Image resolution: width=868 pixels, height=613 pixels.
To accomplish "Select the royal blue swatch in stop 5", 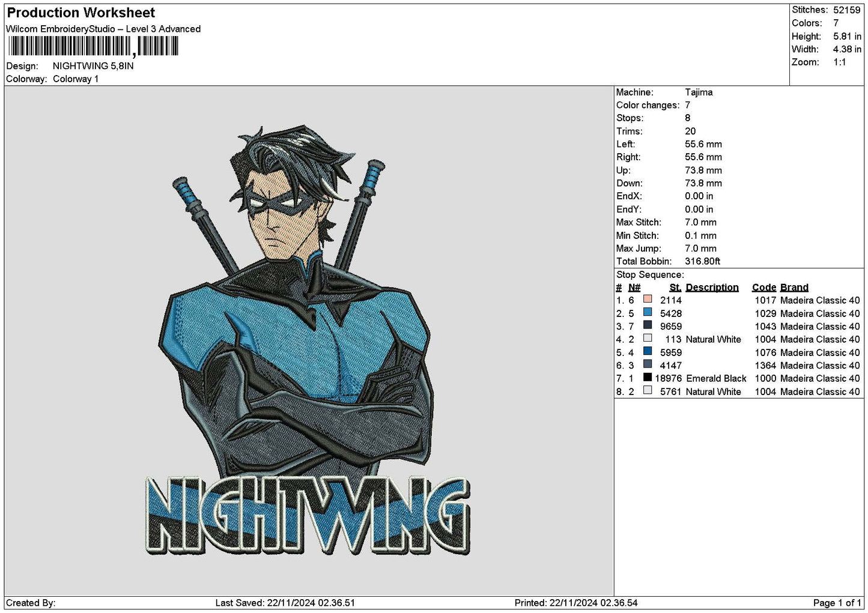I will tap(647, 351).
